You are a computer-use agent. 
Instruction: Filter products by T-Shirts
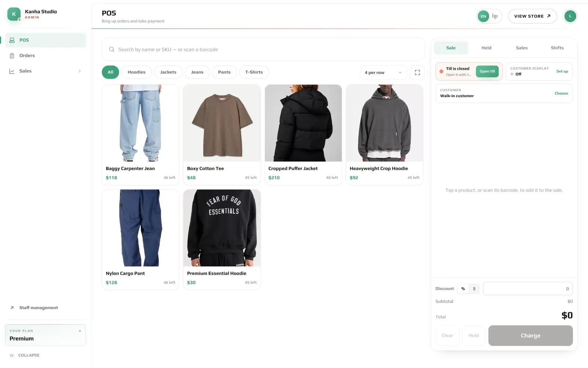pyautogui.click(x=254, y=72)
